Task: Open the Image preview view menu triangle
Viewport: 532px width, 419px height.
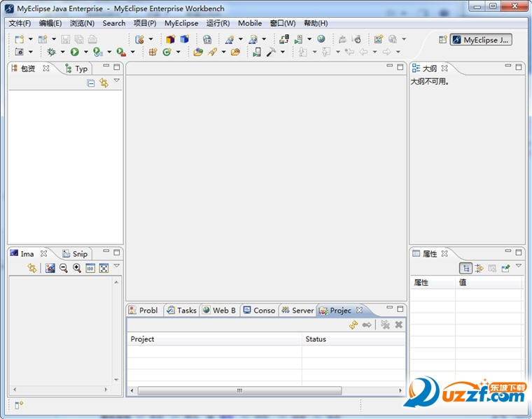Action: [x=117, y=265]
